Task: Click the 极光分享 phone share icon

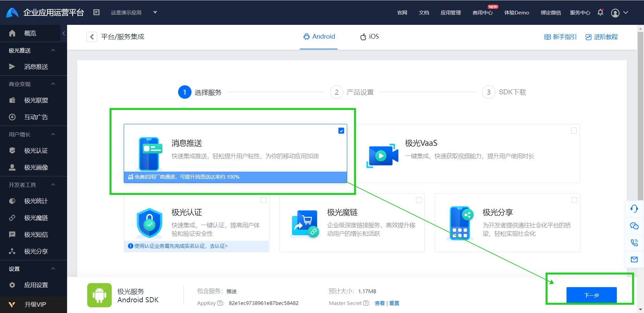Action: [x=460, y=223]
